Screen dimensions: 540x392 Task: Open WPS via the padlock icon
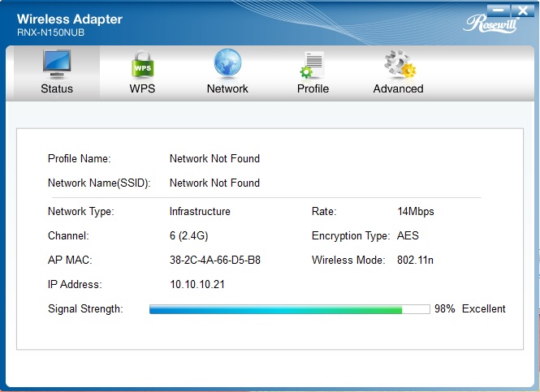(x=142, y=64)
